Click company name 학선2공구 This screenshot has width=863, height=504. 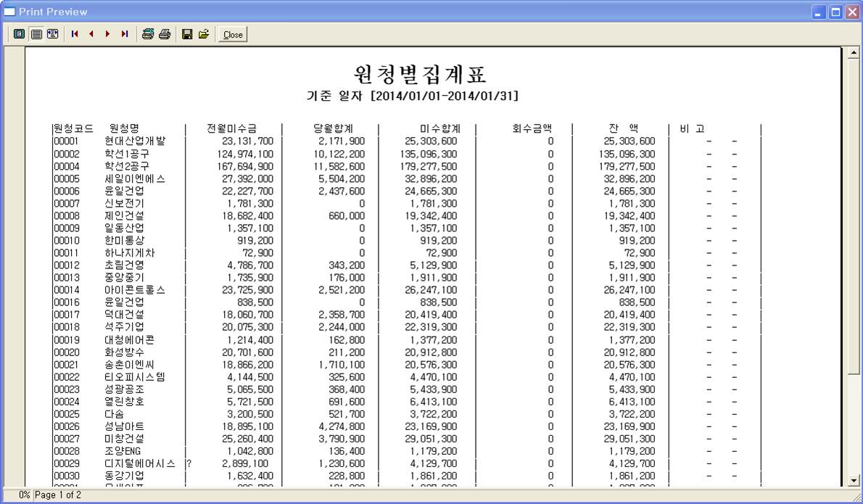point(127,166)
